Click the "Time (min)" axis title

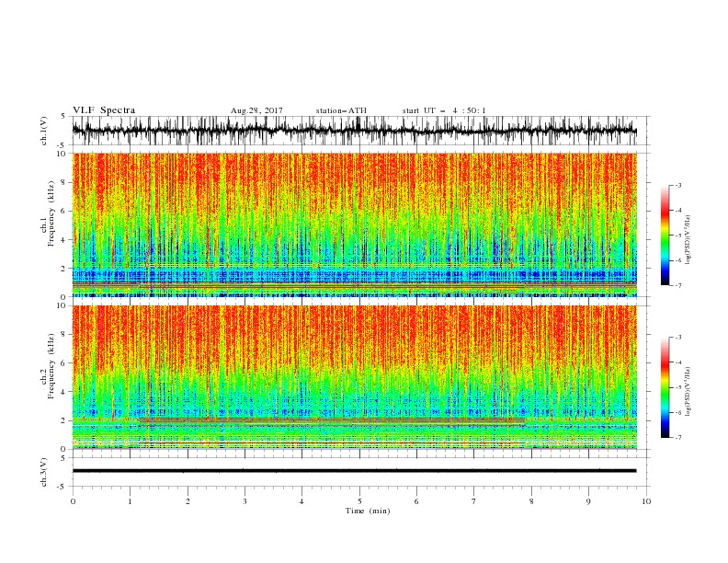coord(368,511)
